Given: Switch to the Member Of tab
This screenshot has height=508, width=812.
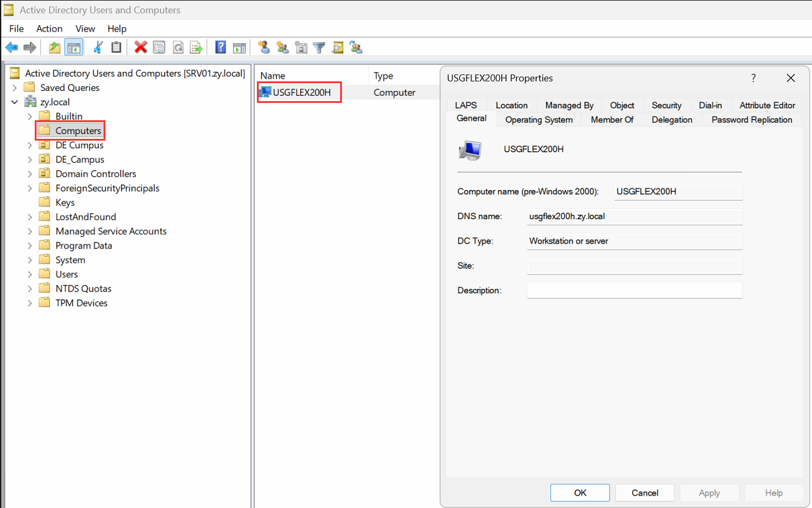Looking at the screenshot, I should coord(612,120).
